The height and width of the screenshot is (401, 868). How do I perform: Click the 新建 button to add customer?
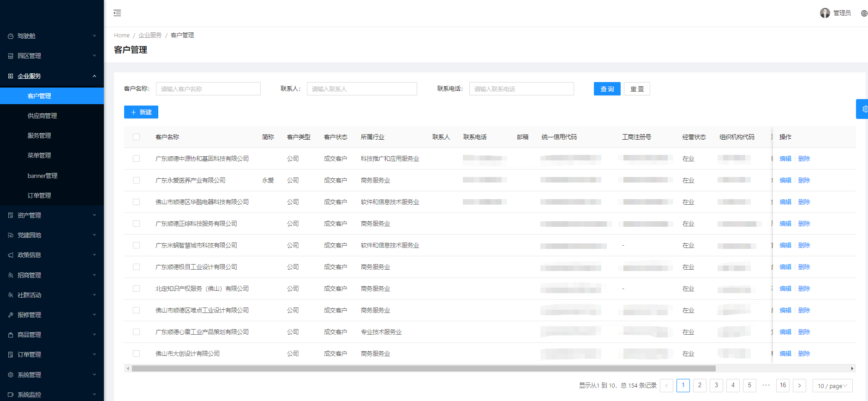click(141, 112)
